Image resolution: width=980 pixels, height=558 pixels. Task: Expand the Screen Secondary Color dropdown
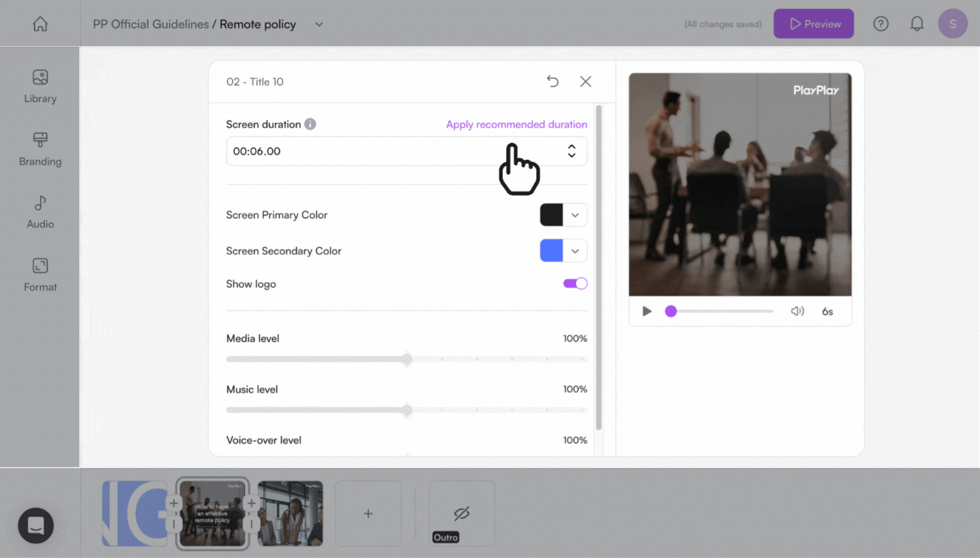[x=575, y=251]
